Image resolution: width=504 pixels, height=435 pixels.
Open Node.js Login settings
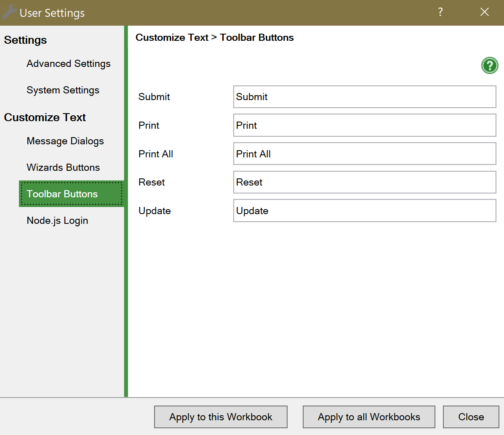pos(57,220)
